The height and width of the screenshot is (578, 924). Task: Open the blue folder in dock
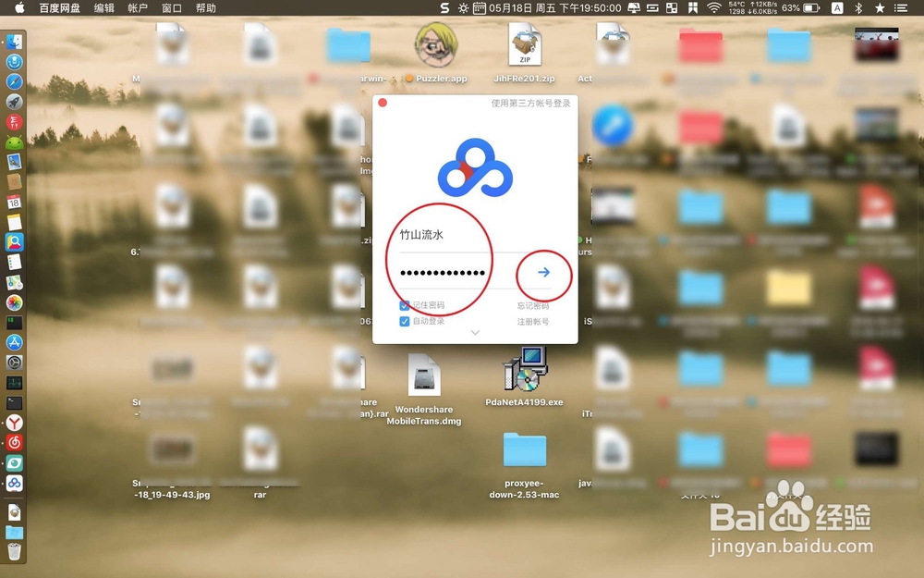point(14,532)
